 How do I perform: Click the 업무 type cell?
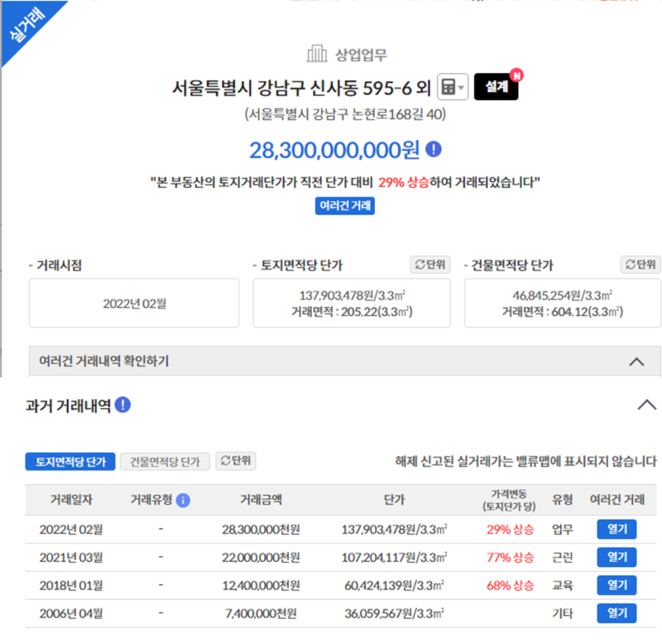tap(563, 530)
